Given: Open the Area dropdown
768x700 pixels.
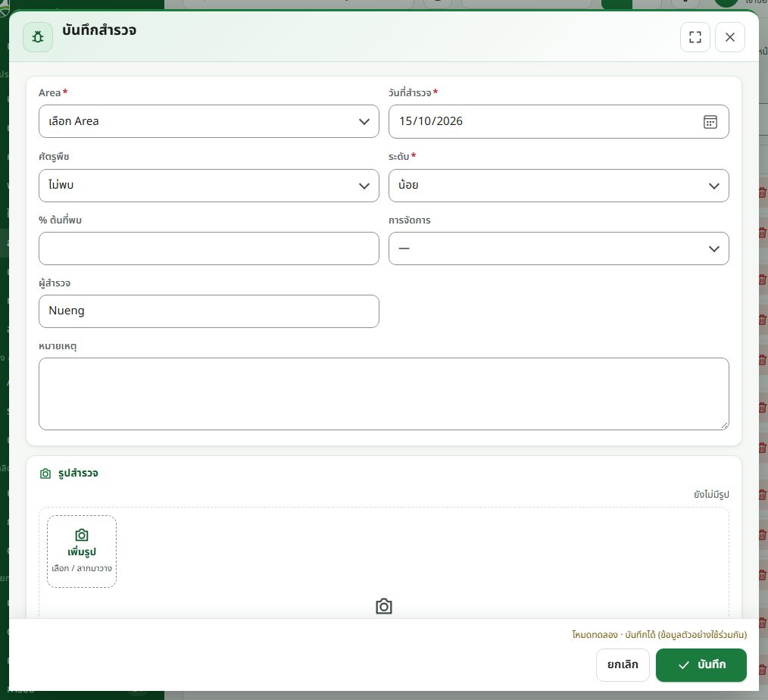Looking at the screenshot, I should tap(208, 121).
